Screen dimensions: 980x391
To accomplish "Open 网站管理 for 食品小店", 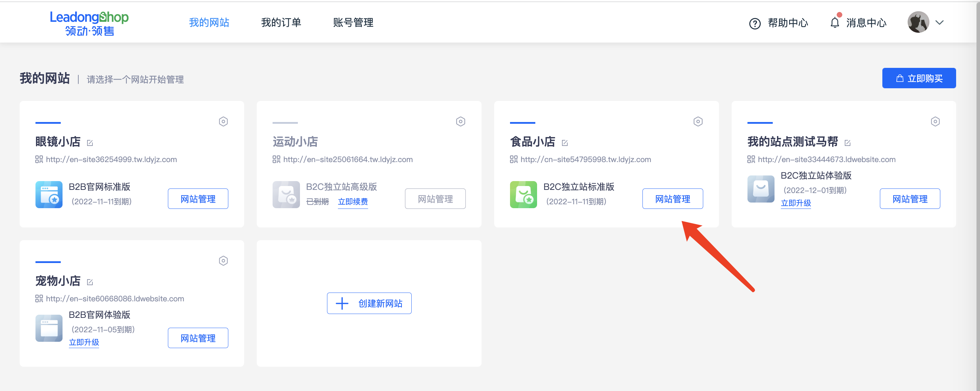I will point(673,198).
